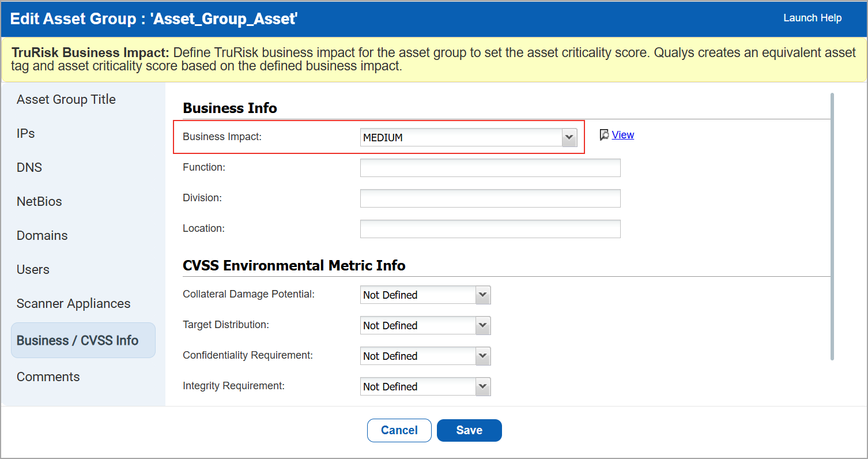
Task: Go to Scanner Appliances section
Action: click(x=73, y=303)
